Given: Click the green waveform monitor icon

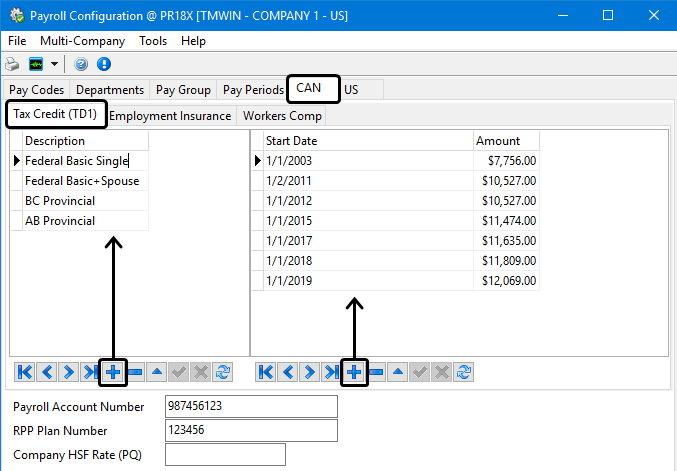Looking at the screenshot, I should pos(36,64).
